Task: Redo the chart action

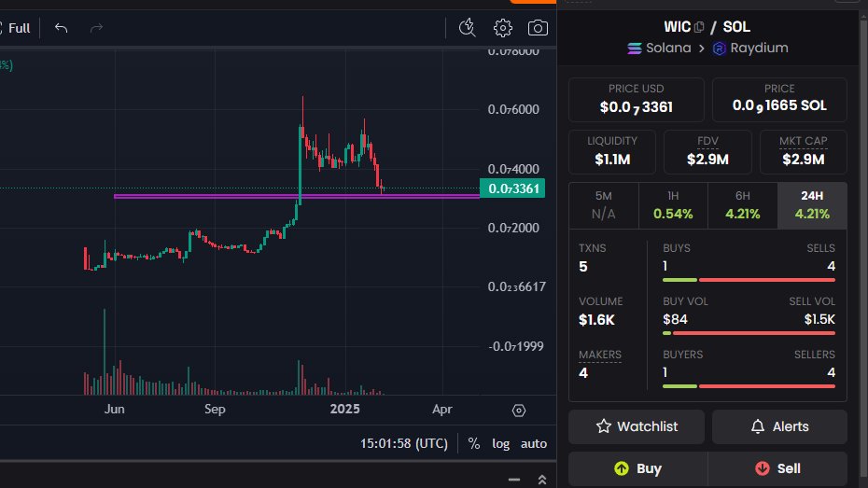Action: click(96, 28)
